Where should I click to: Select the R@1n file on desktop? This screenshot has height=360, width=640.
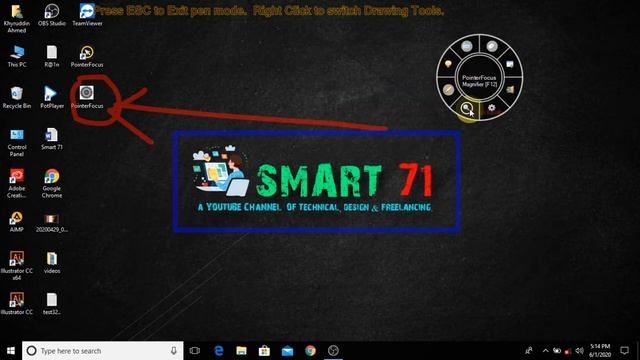pyautogui.click(x=52, y=57)
